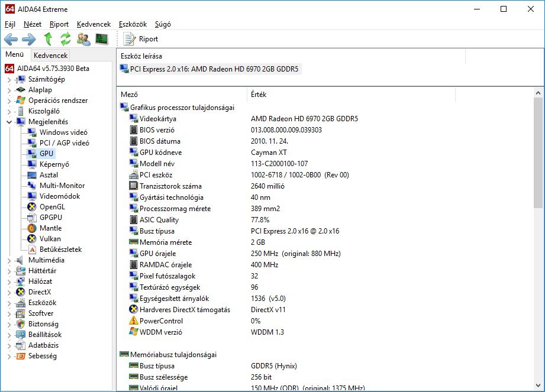Screen dimensions: 545x392
Task: Open the Súgó menu
Action: [x=163, y=24]
